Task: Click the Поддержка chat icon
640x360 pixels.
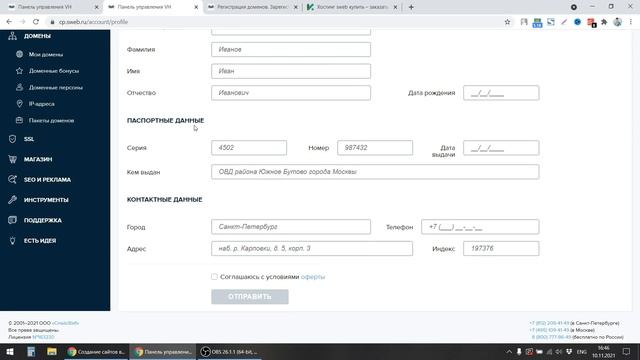Action: 13,220
